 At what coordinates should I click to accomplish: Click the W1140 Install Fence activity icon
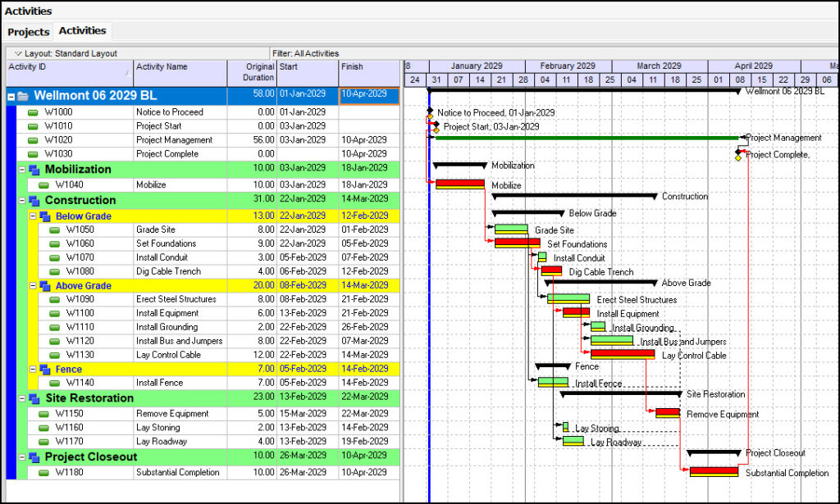coord(54,383)
